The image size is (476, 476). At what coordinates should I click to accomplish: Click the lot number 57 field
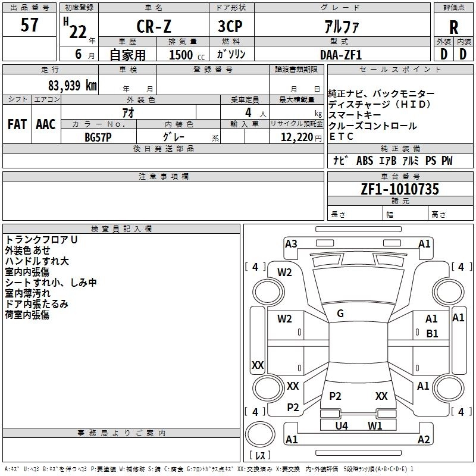pos(29,24)
